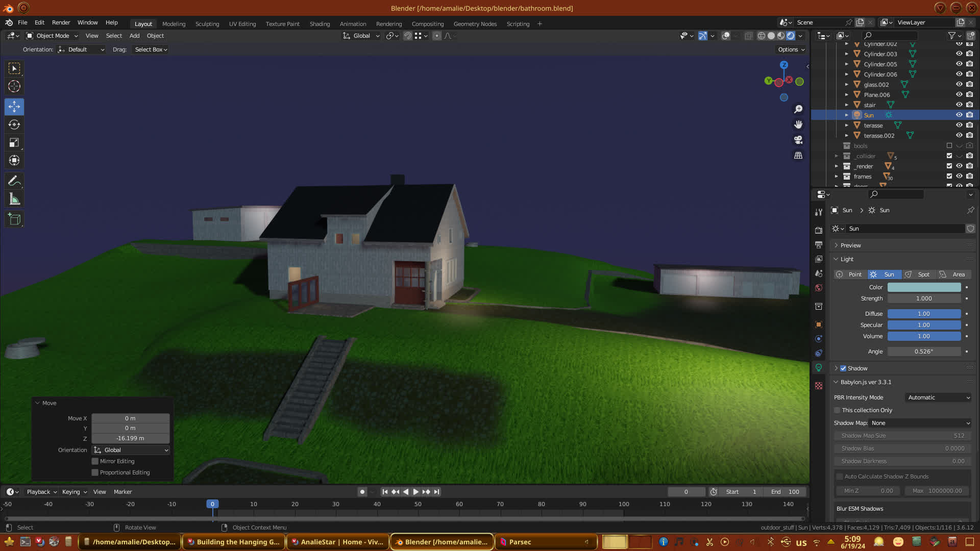Enable Proportional Editing checkbox
The height and width of the screenshot is (551, 980).
tap(95, 472)
